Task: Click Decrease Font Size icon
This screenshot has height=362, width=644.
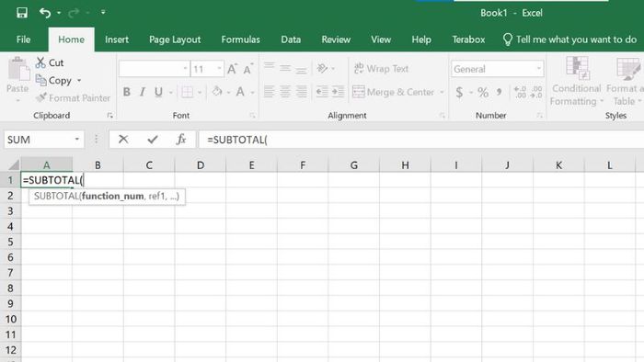Action: tap(248, 69)
